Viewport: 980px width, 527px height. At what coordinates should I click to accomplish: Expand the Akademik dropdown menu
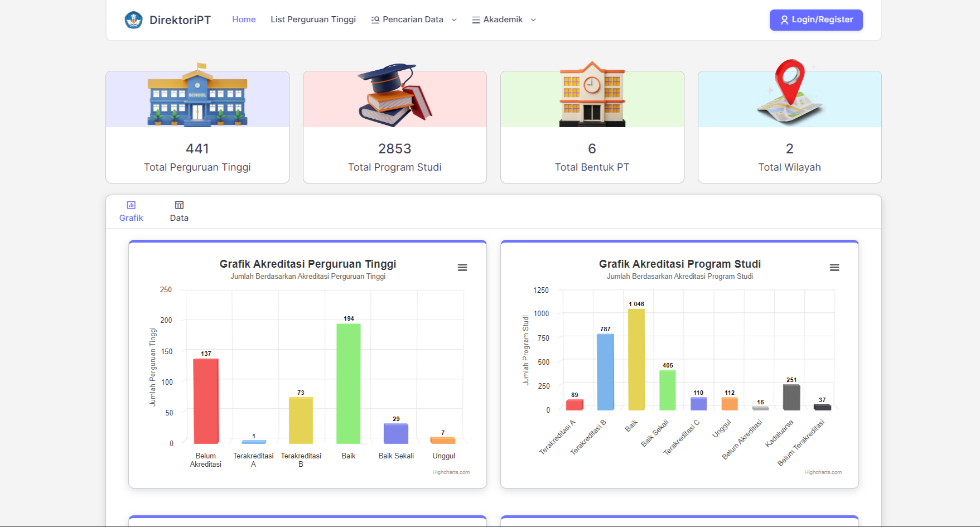tap(504, 20)
